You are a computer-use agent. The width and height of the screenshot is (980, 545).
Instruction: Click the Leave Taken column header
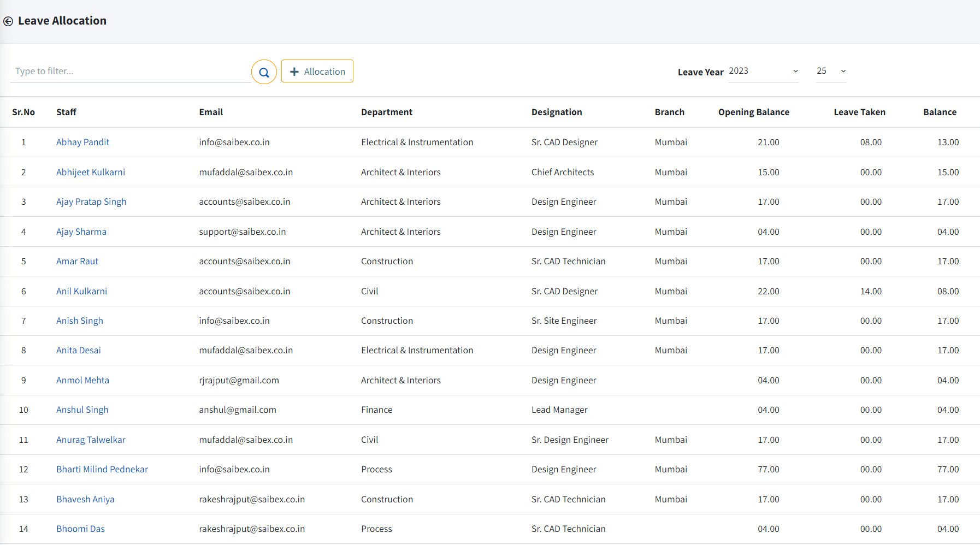(859, 112)
